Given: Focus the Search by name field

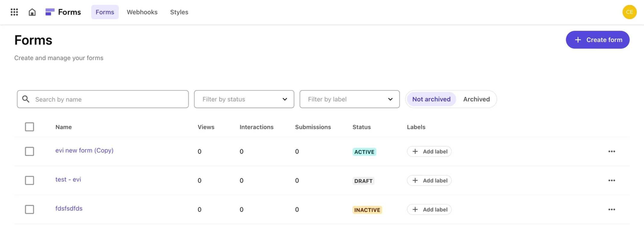Looking at the screenshot, I should tap(109, 99).
